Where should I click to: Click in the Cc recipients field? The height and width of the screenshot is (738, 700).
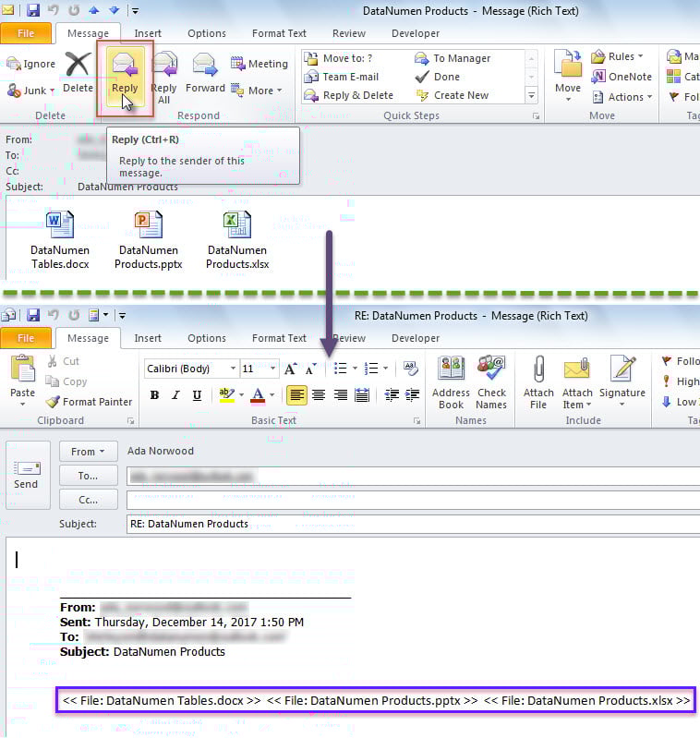413,500
